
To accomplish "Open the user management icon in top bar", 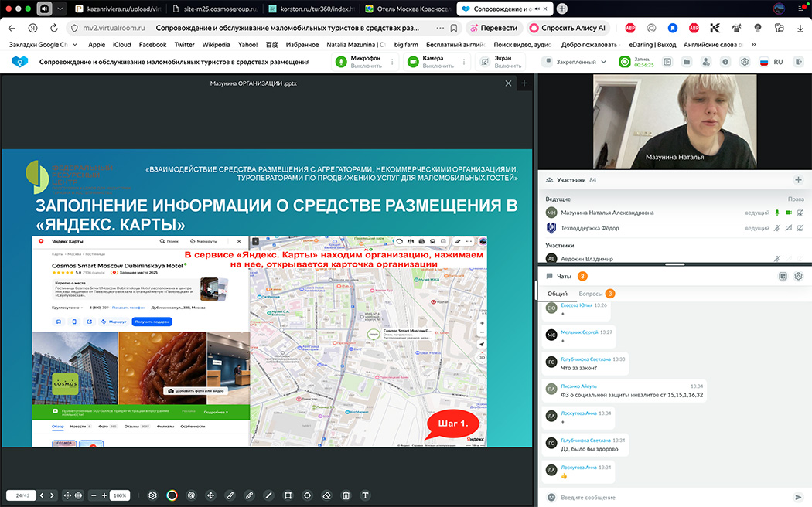I will (x=706, y=62).
